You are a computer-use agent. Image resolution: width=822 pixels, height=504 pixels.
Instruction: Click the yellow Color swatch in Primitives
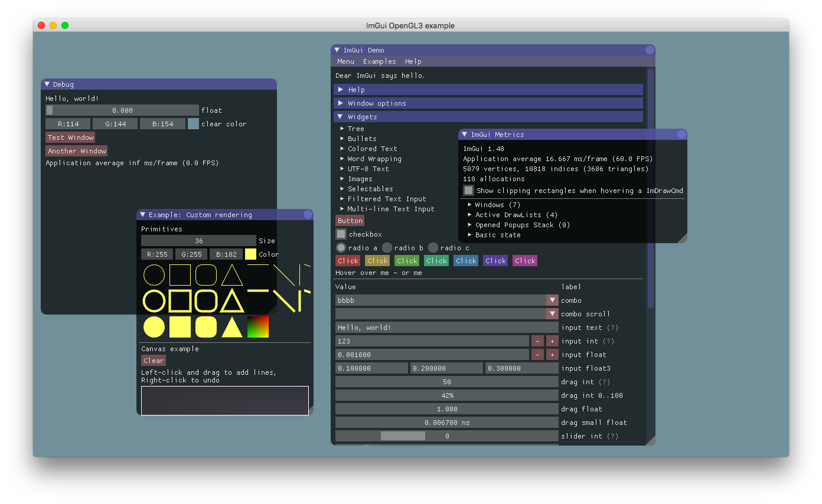tap(250, 254)
